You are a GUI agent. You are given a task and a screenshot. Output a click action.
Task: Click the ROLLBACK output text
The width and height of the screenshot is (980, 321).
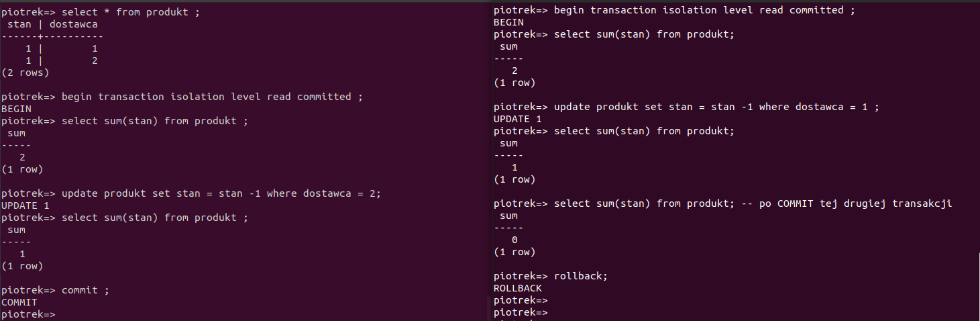pos(517,288)
